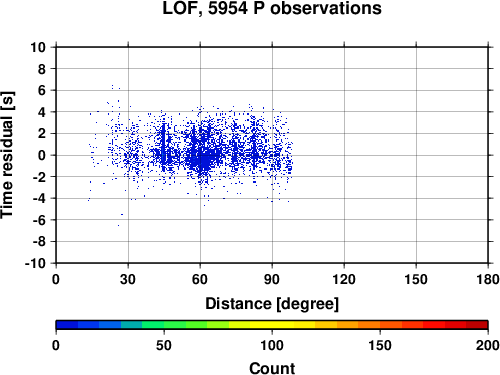Click the y-axis tick label '4'
The width and height of the screenshot is (500, 375).
pos(42,112)
